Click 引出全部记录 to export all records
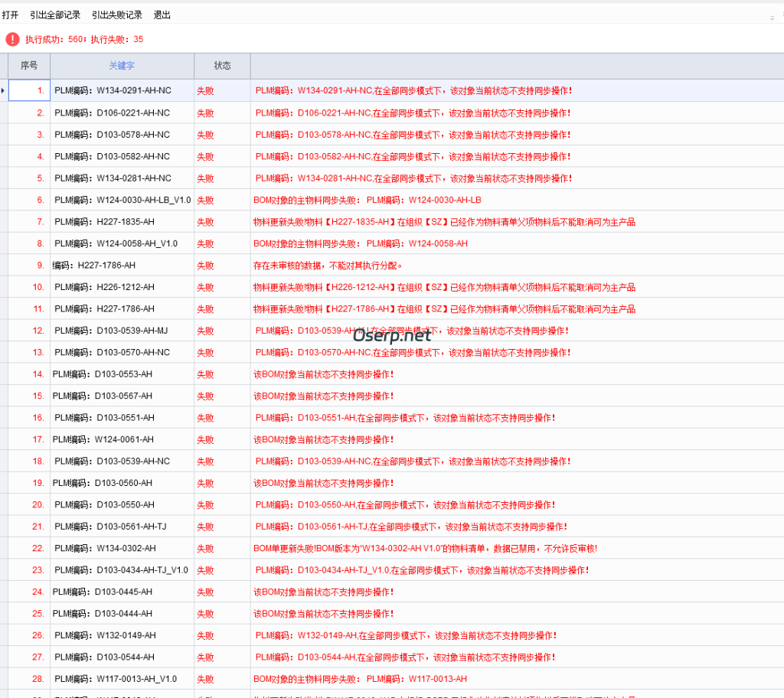 coord(55,15)
